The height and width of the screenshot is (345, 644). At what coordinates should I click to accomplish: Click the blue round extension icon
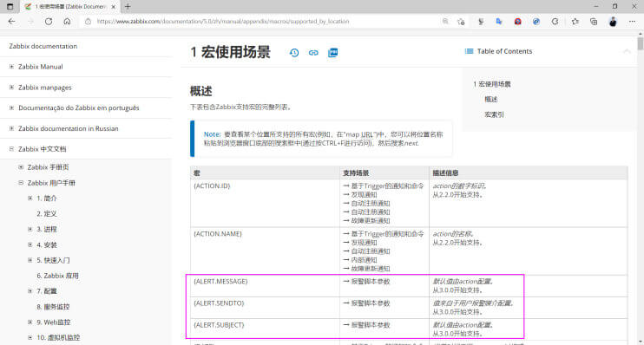click(x=536, y=22)
